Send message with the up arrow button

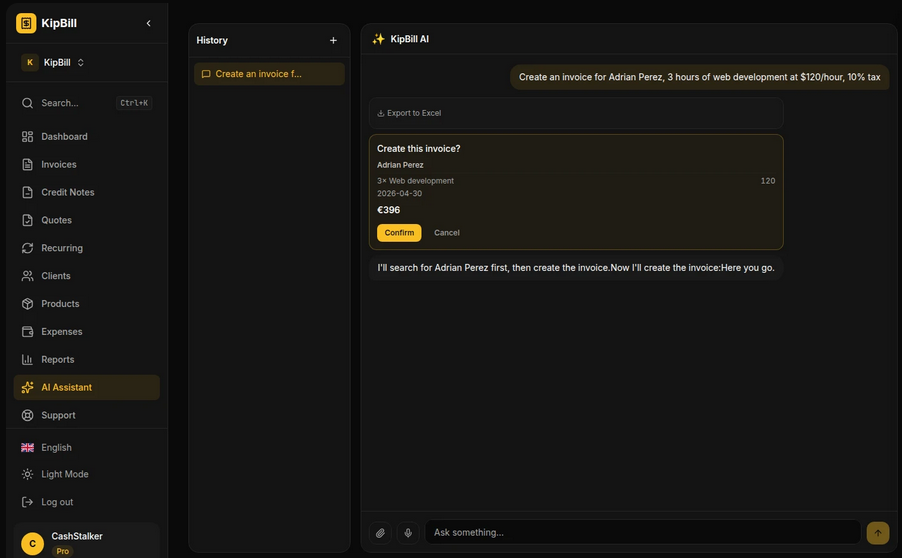(878, 533)
